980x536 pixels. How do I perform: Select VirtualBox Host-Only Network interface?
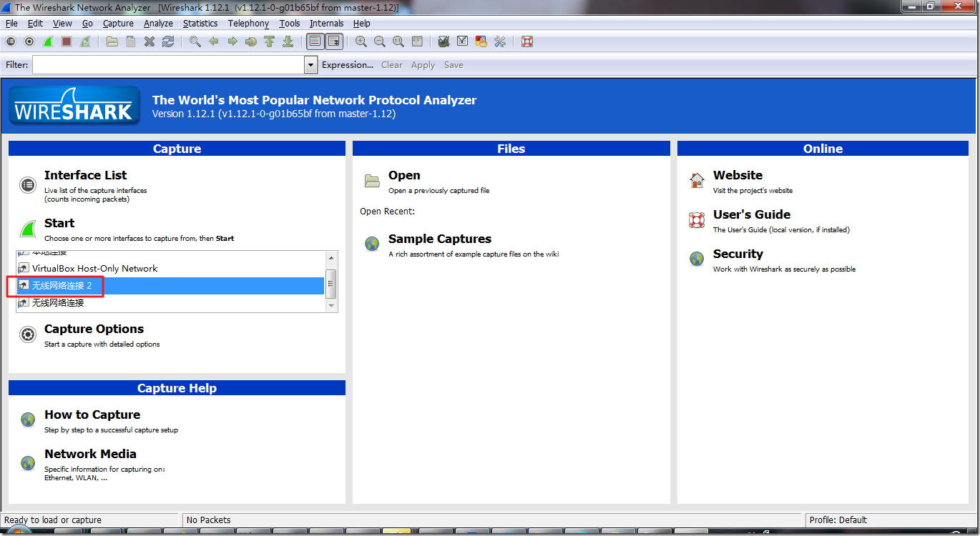pos(170,269)
